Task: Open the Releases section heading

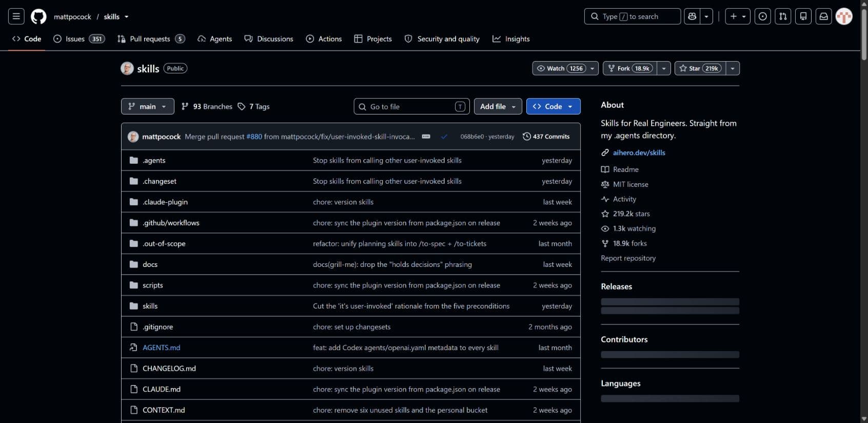Action: click(x=617, y=286)
